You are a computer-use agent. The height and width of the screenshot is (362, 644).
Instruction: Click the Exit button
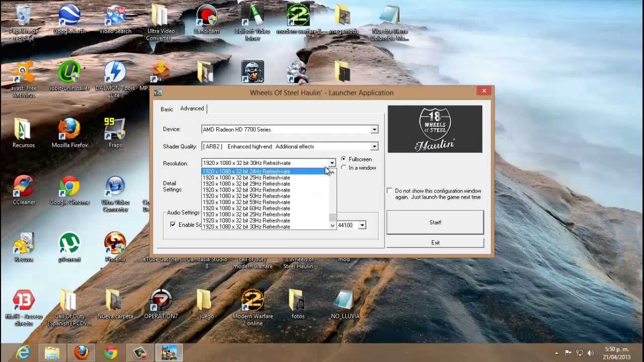[x=435, y=243]
